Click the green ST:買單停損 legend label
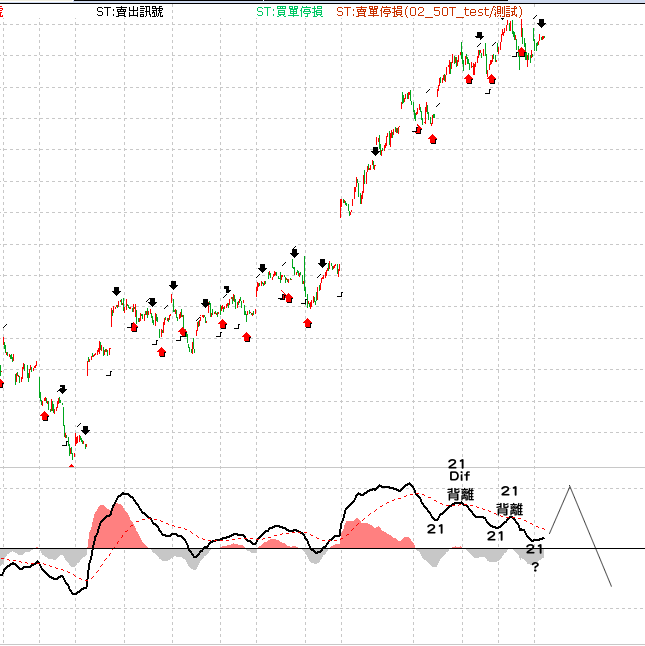Image resolution: width=645 pixels, height=646 pixels. 290,12
